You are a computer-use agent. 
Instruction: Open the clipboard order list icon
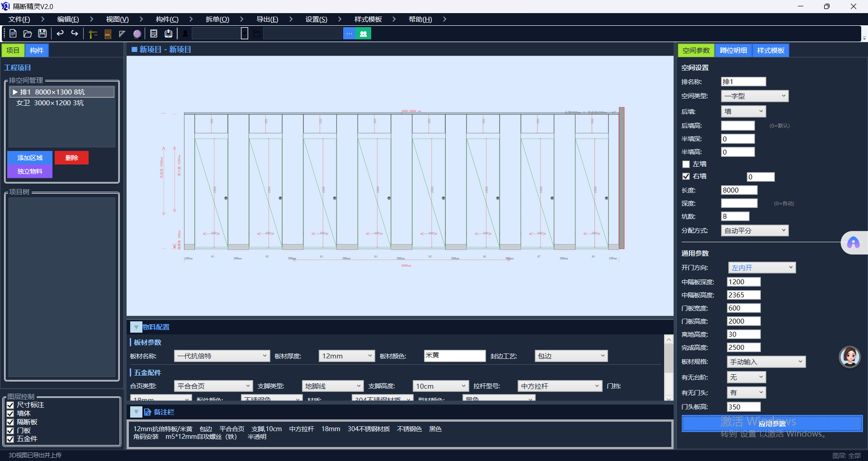154,33
